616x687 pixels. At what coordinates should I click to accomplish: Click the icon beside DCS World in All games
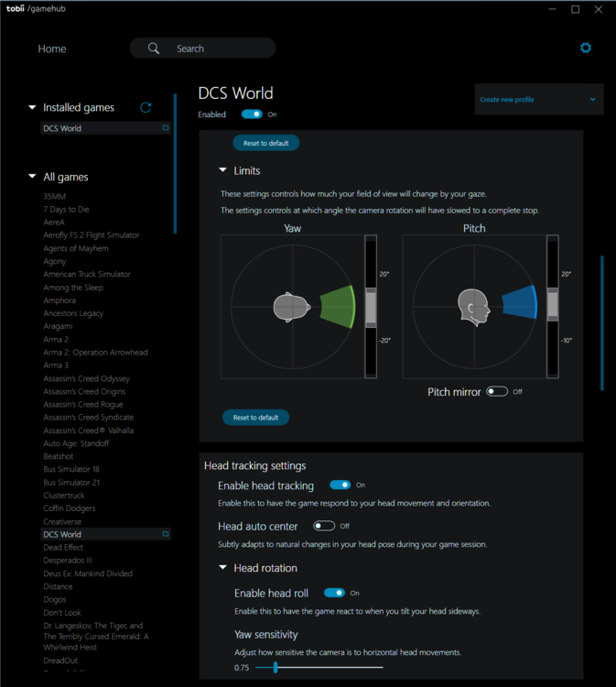coord(166,534)
